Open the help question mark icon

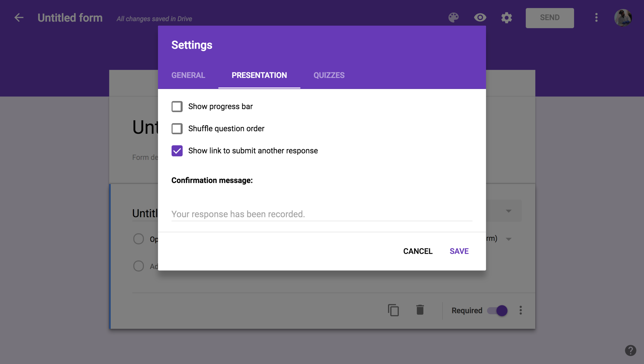click(x=630, y=351)
